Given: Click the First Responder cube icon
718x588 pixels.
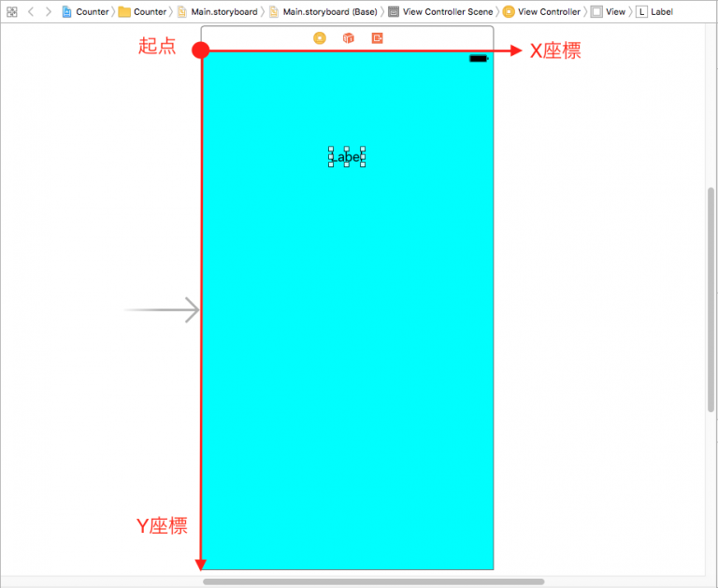Looking at the screenshot, I should (x=349, y=38).
